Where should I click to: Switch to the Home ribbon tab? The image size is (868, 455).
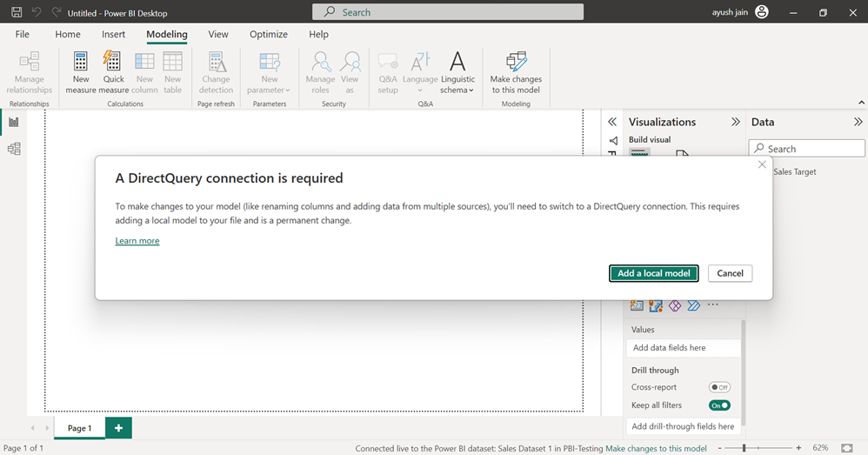(x=68, y=34)
